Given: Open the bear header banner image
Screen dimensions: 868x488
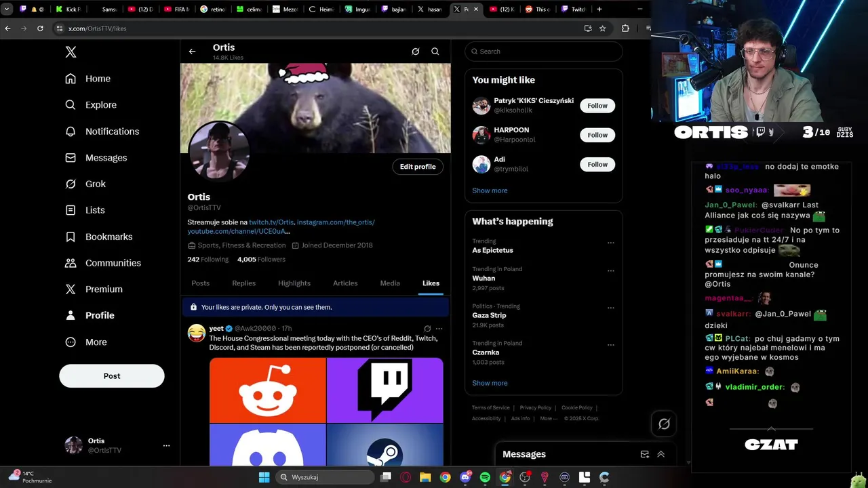Looking at the screenshot, I should [x=315, y=108].
